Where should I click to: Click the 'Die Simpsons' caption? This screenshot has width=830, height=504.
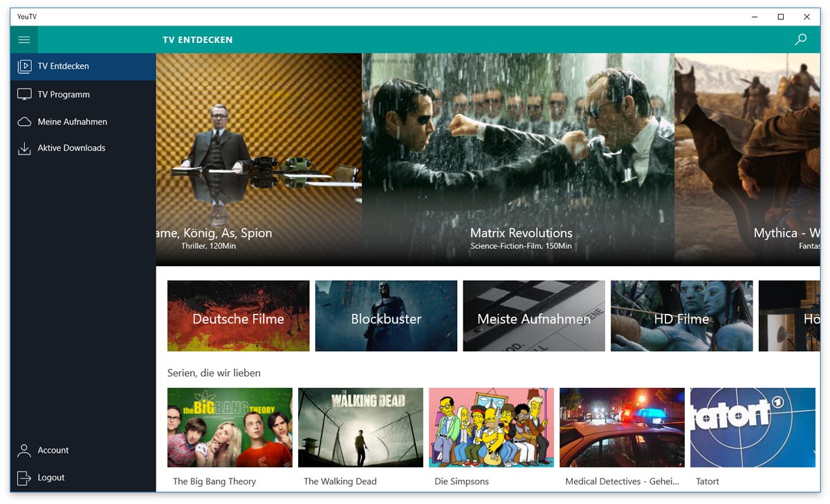point(461,482)
